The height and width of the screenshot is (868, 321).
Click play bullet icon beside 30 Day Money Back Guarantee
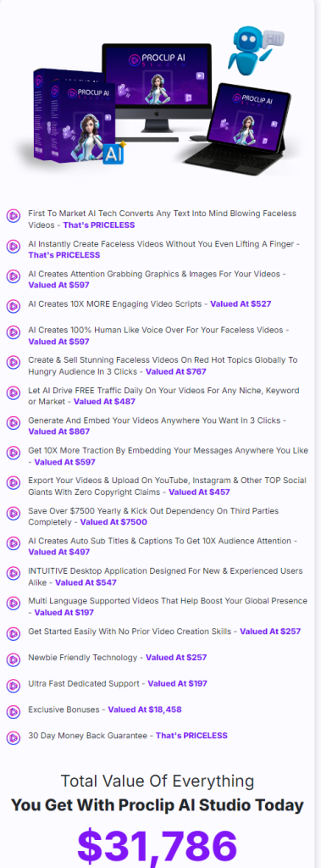(x=14, y=737)
